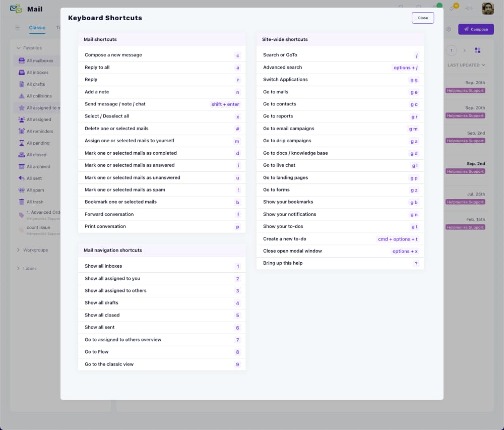Click the 'c' key for Compose a new message
The image size is (504, 430).
[x=237, y=55]
